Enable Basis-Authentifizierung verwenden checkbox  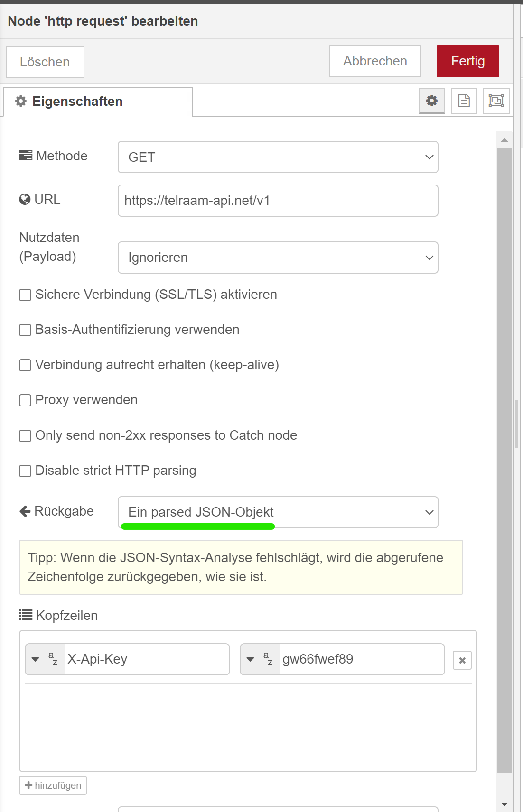[25, 330]
